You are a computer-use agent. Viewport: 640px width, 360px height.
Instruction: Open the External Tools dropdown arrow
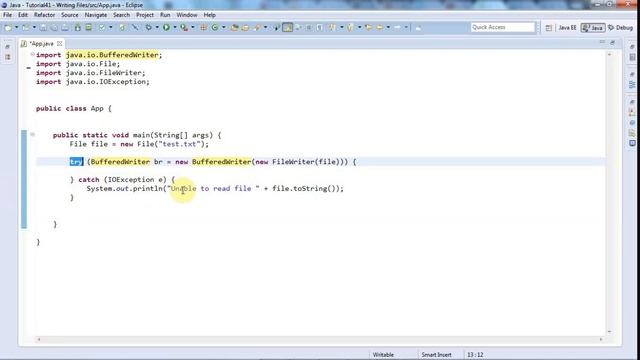(193, 28)
